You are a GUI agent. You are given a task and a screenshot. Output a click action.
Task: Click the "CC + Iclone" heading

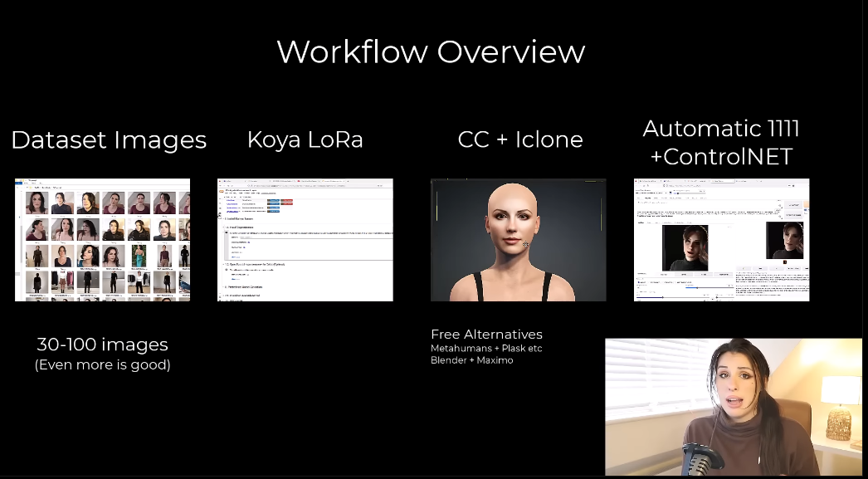520,139
